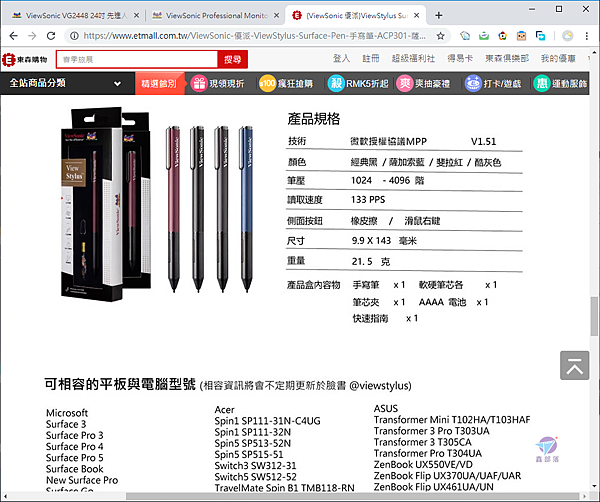Open the RMK5折起 menu label
600x502 pixels.
point(367,83)
